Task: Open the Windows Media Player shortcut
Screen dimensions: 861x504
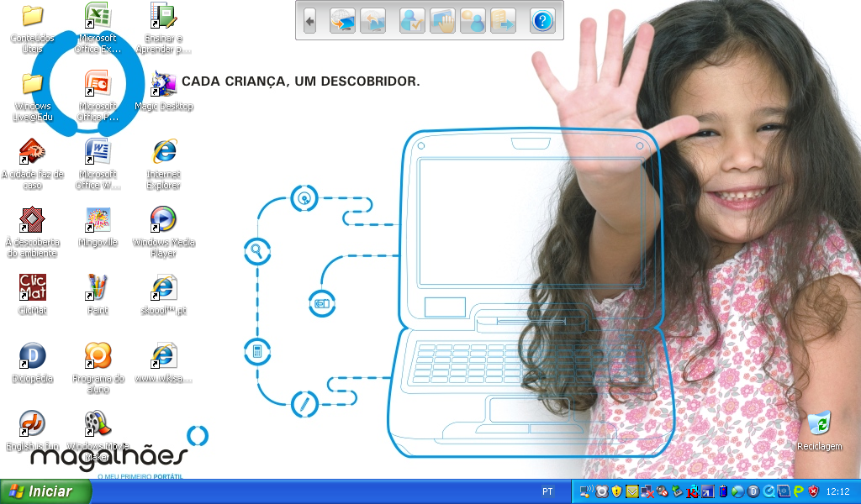Action: click(164, 233)
